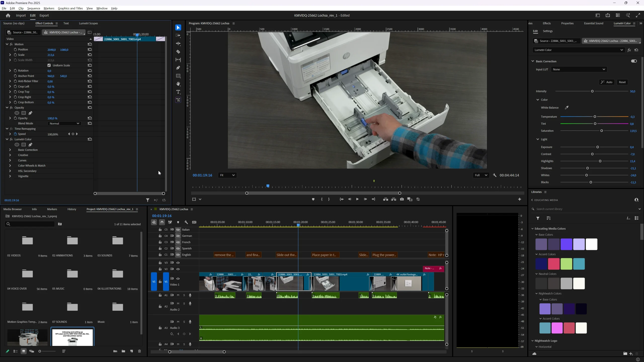Choose the Hand tool
Screen dimensions: 644x362
tap(178, 84)
